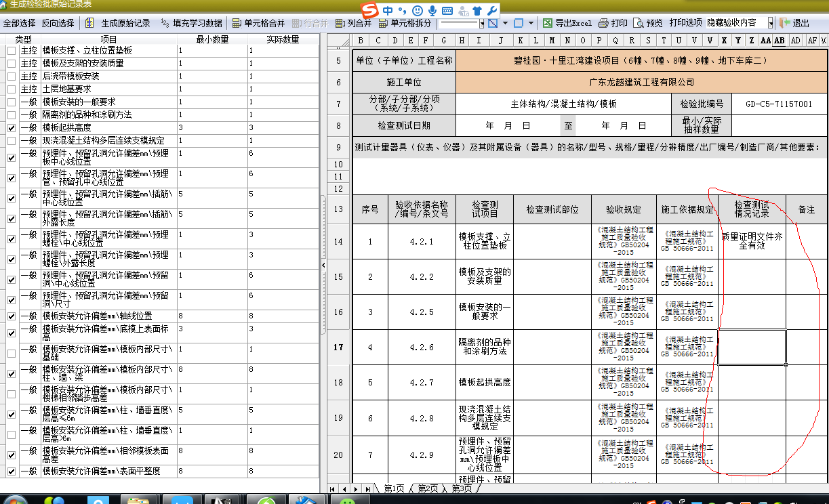Click the 单元格合并 merge cells icon
This screenshot has height=504, width=829.
[236, 23]
